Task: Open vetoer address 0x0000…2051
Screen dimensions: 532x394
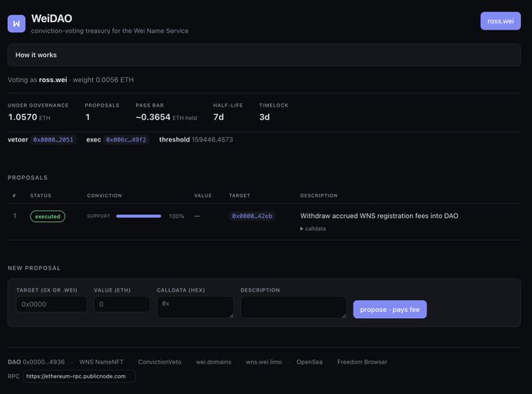Action: click(53, 140)
